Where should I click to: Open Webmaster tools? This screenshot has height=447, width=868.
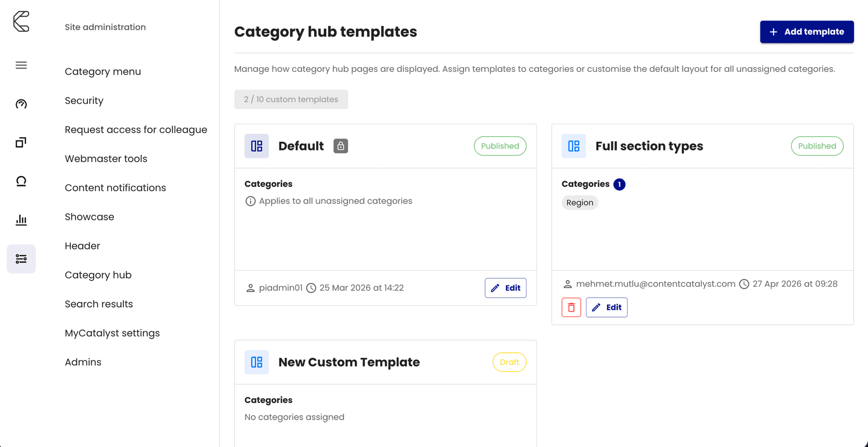(106, 159)
